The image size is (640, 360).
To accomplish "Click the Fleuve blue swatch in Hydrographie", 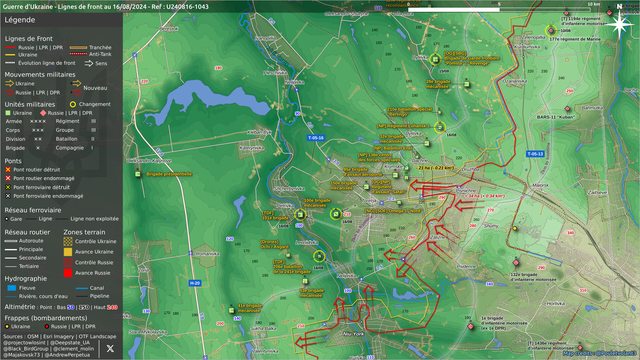I will click(x=12, y=288).
